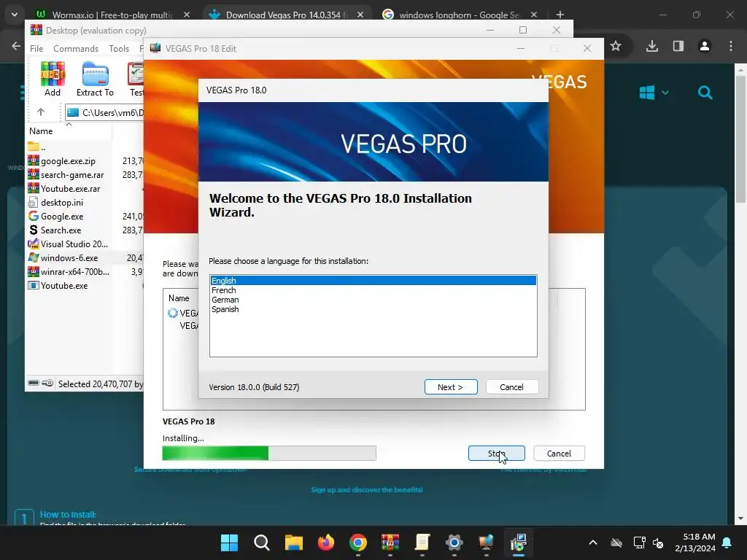Open the notepad icon in taskbar
This screenshot has height=560, width=747.
pyautogui.click(x=422, y=542)
